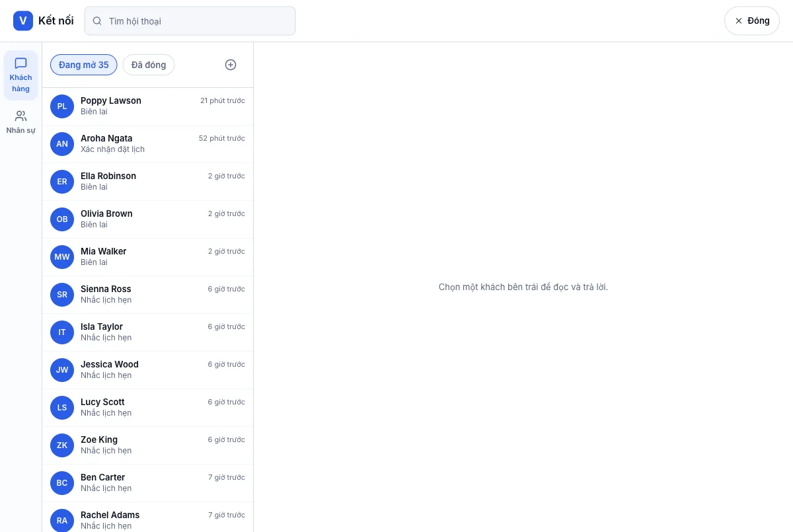Switch to the Nhân sự staff section
This screenshot has width=793, height=532.
pyautogui.click(x=20, y=122)
